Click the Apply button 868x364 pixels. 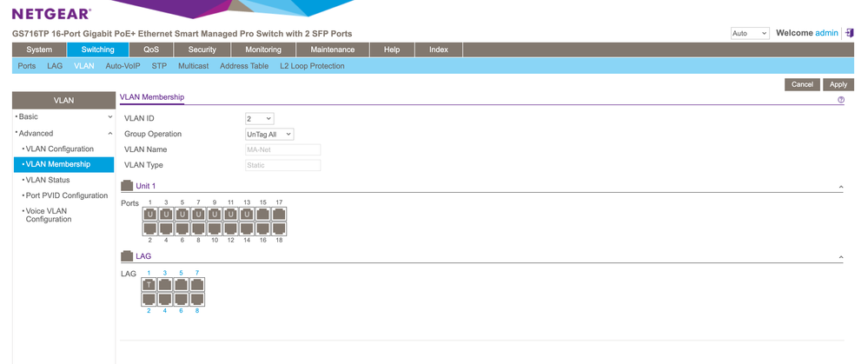838,84
